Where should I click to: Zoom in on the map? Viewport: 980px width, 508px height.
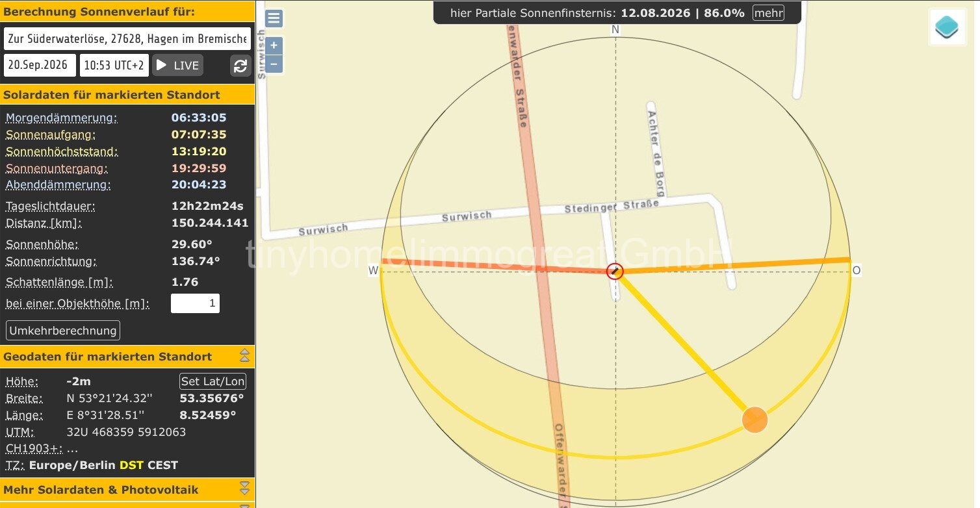point(274,45)
